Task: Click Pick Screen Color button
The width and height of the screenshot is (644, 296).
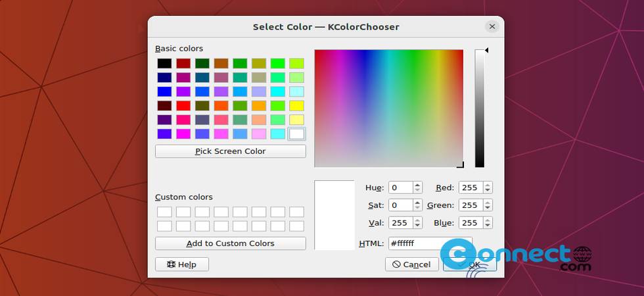Action: 230,151
